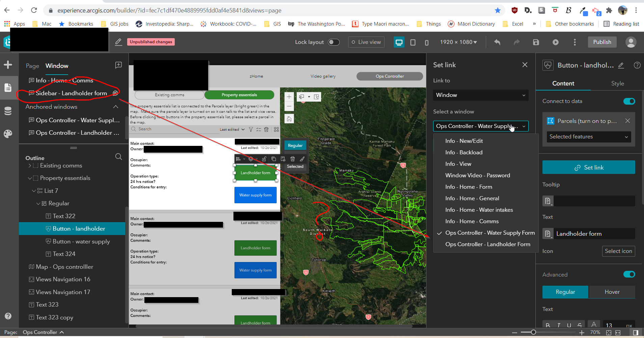This screenshot has height=338, width=644.
Task: Adjust the zoom slider handle
Action: (x=533, y=332)
